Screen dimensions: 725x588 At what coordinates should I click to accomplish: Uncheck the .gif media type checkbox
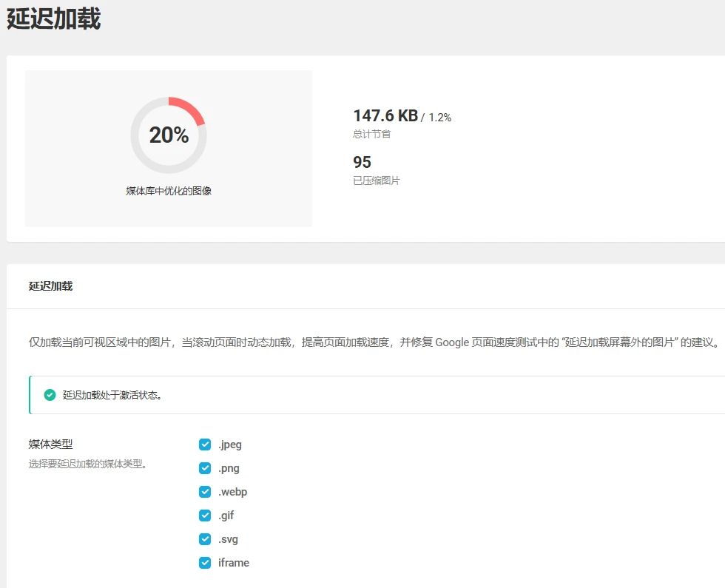click(204, 516)
